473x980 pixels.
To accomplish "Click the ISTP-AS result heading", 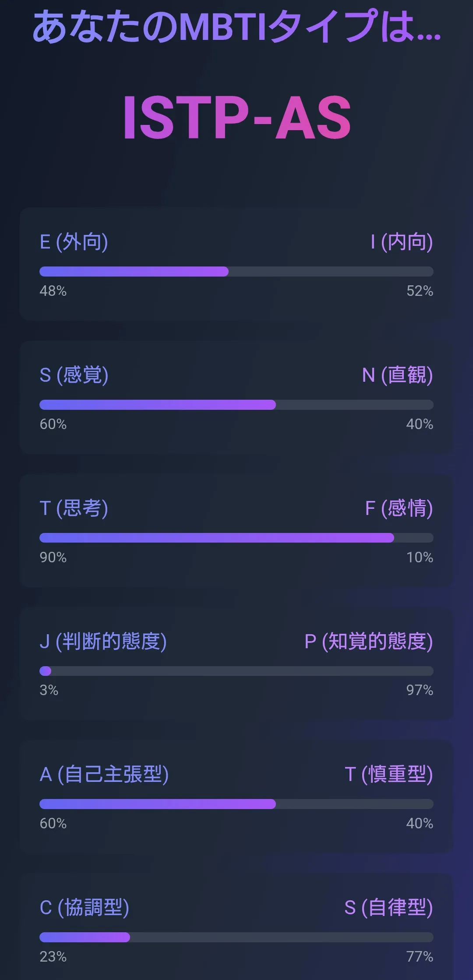I will pos(237,117).
